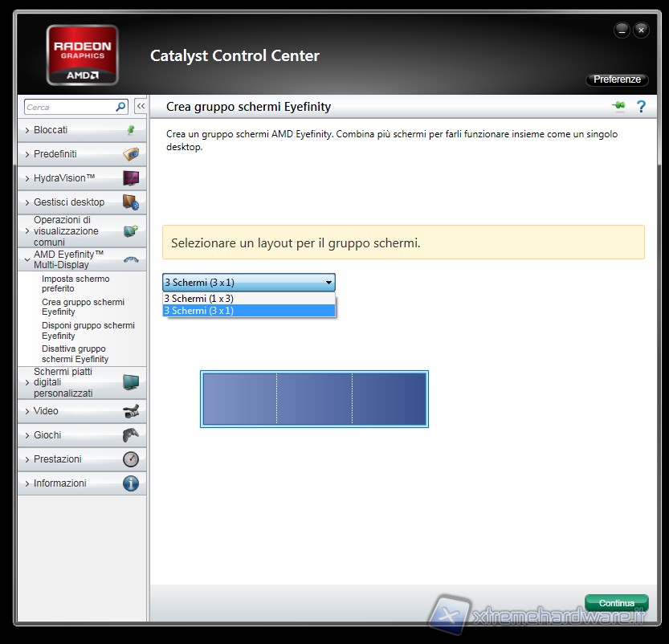Click inside the Cerca search field
This screenshot has height=644, width=669.
click(68, 107)
